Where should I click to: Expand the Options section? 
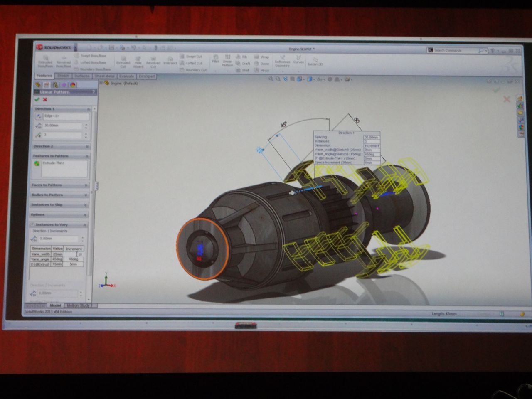[60, 214]
